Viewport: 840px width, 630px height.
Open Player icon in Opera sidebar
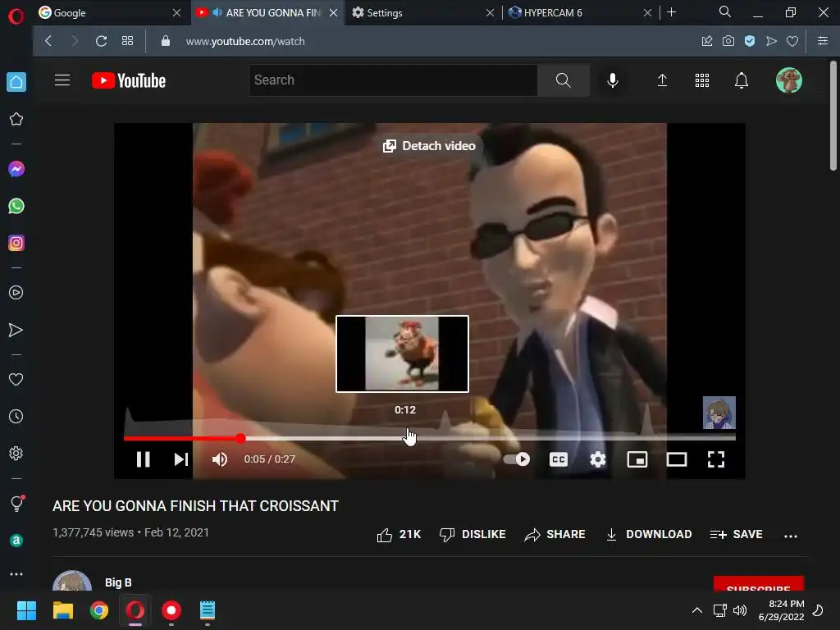coord(16,293)
